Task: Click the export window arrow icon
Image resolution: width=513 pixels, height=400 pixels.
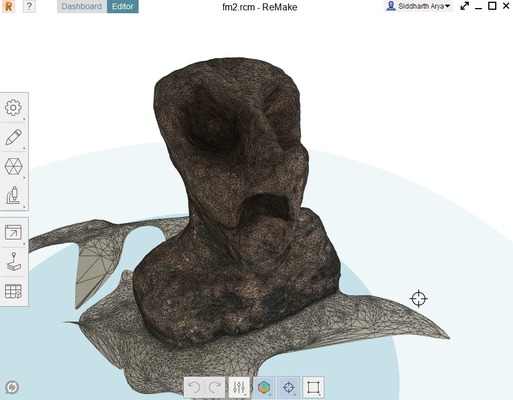Action: coord(13,232)
